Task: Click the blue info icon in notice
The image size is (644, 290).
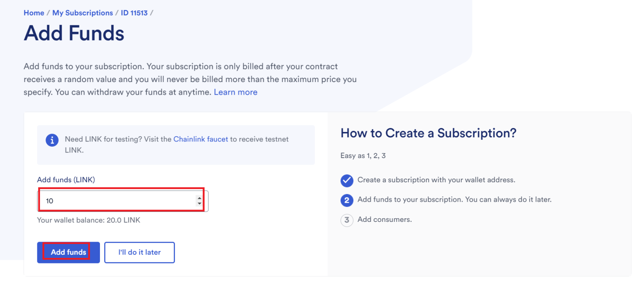Action: tap(52, 140)
